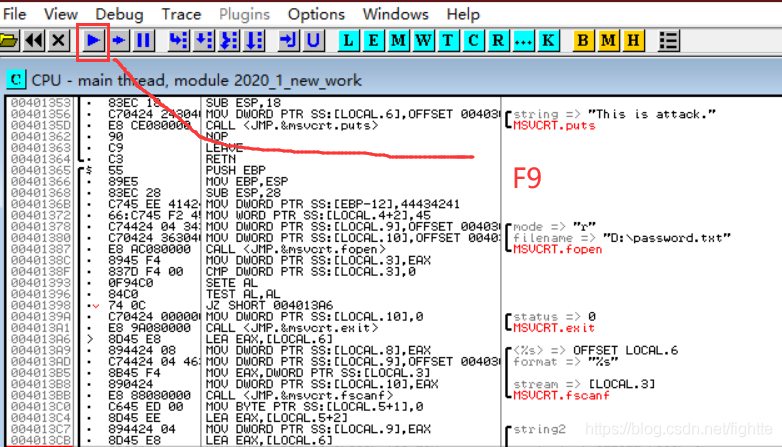The width and height of the screenshot is (782, 447).
Task: Open the View menu
Action: pos(60,14)
